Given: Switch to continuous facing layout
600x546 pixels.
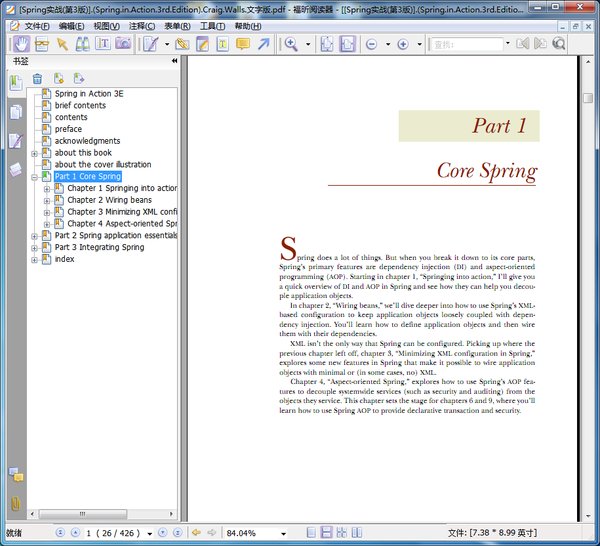Looking at the screenshot, I should [341, 532].
